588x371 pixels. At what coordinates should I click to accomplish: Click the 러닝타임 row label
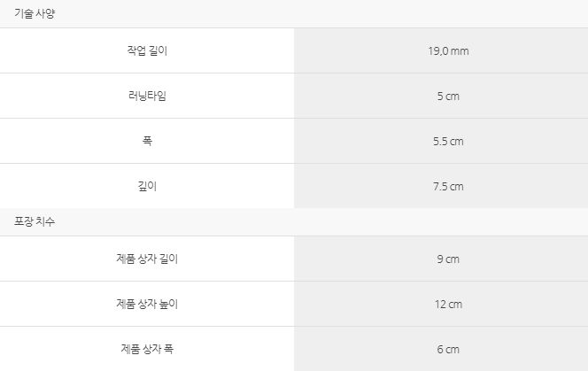(x=147, y=96)
